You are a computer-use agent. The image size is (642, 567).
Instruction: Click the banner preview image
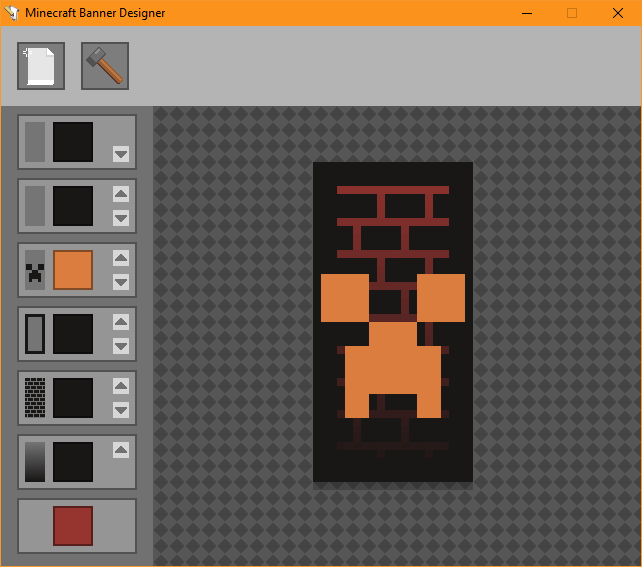393,322
